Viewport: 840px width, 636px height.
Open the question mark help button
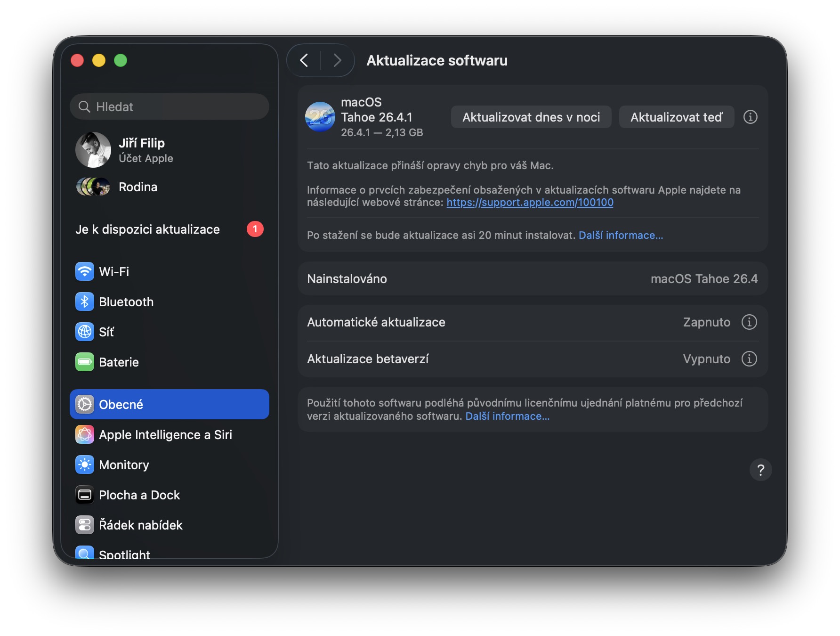pyautogui.click(x=760, y=470)
